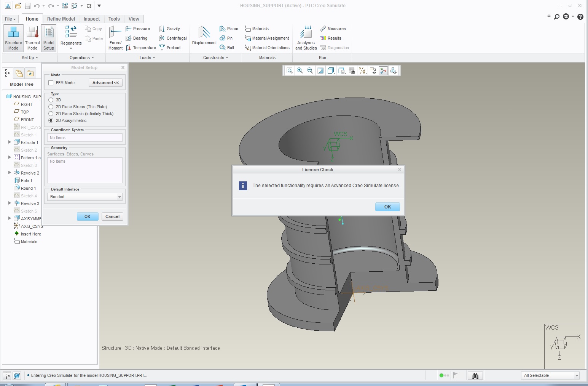The width and height of the screenshot is (588, 386).
Task: Expand the Revolve 2 tree node
Action: pyautogui.click(x=10, y=173)
